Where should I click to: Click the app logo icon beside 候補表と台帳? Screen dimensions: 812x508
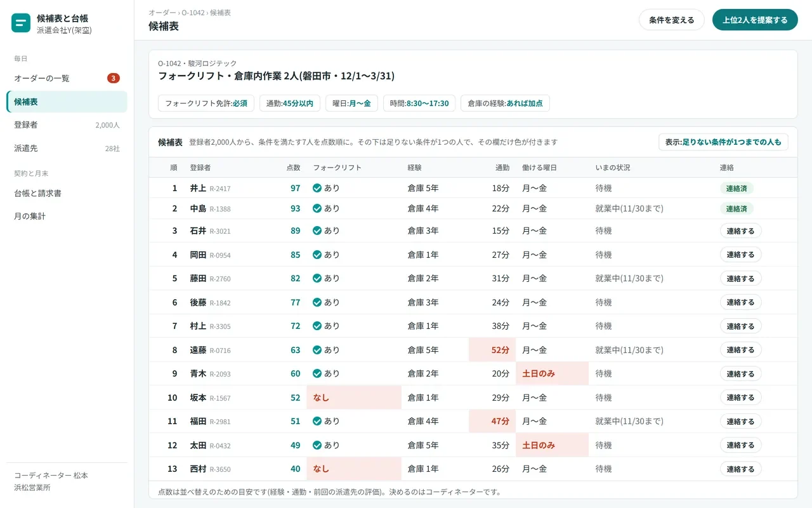(21, 23)
